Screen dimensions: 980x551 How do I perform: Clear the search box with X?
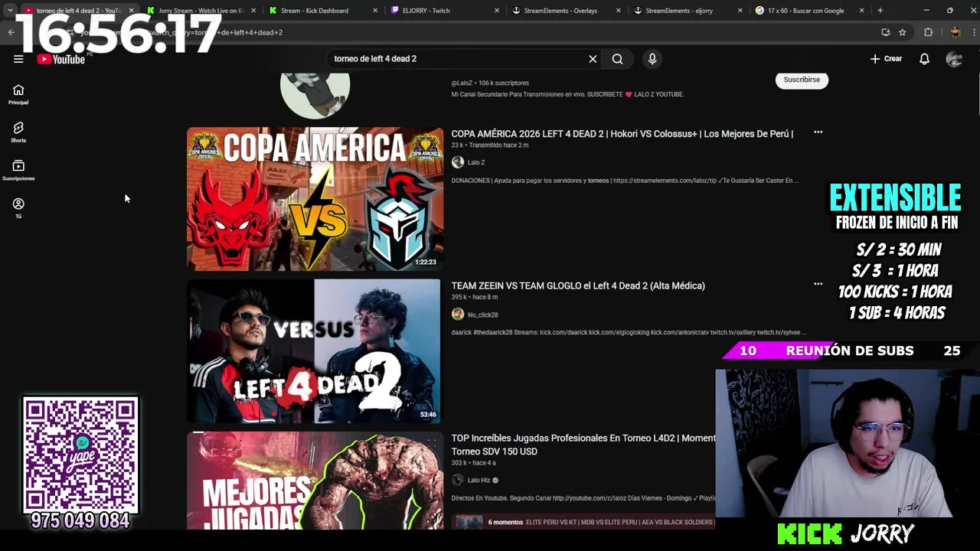(593, 59)
